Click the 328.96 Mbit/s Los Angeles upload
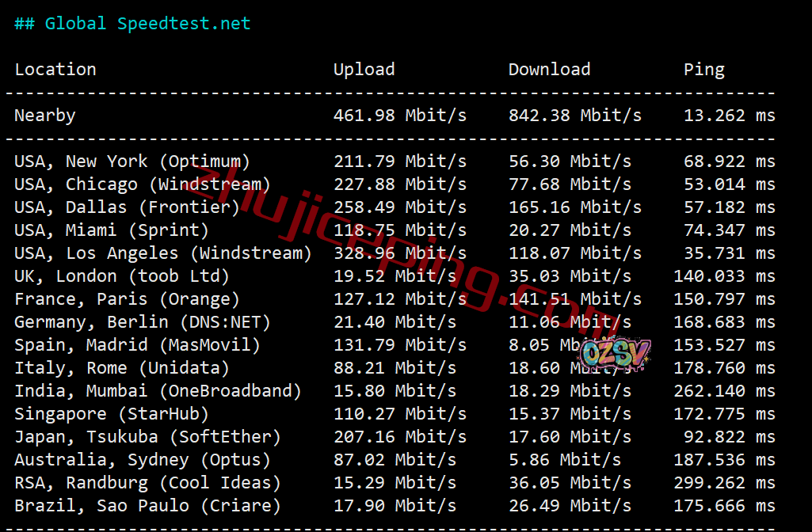Viewport: 812px width, 532px height. [x=400, y=253]
